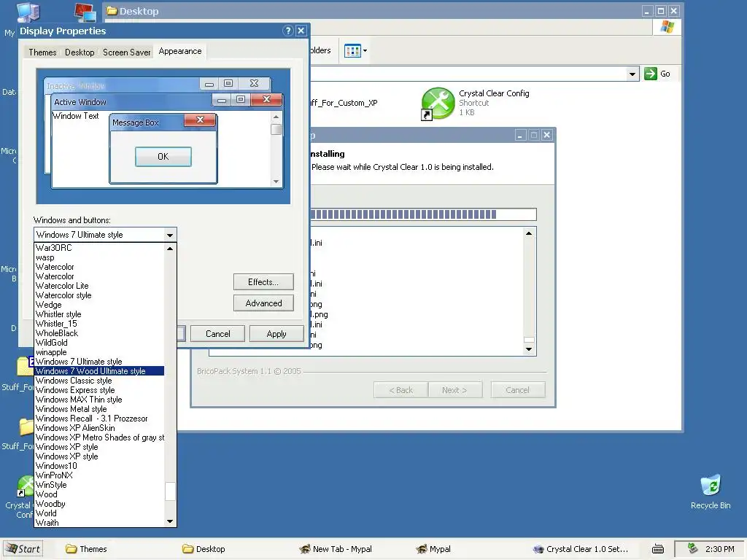
Task: Select winapple in list
Action: point(99,352)
